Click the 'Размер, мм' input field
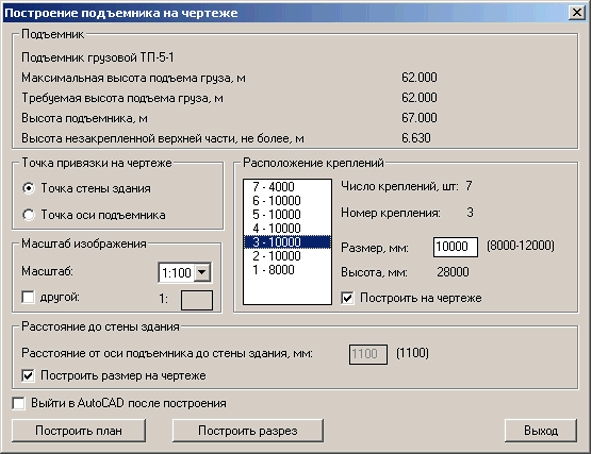The image size is (591, 454). (x=455, y=247)
